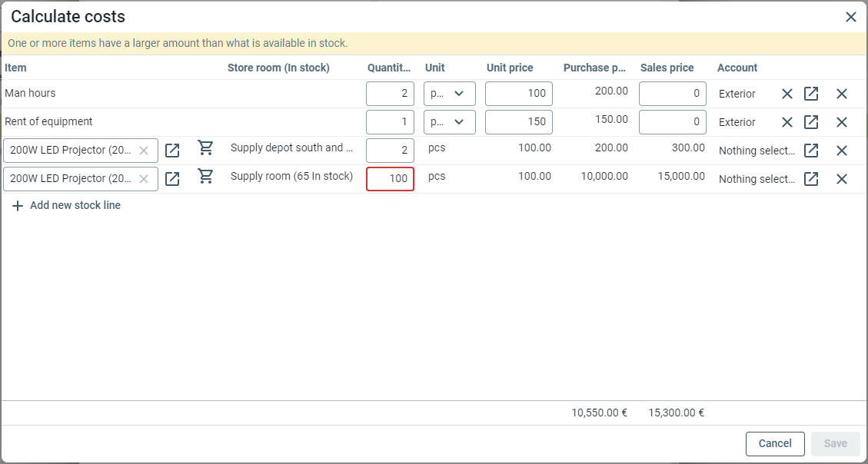868x464 pixels.
Task: Edit the red-outlined quantity field showing 100
Action: click(x=390, y=179)
